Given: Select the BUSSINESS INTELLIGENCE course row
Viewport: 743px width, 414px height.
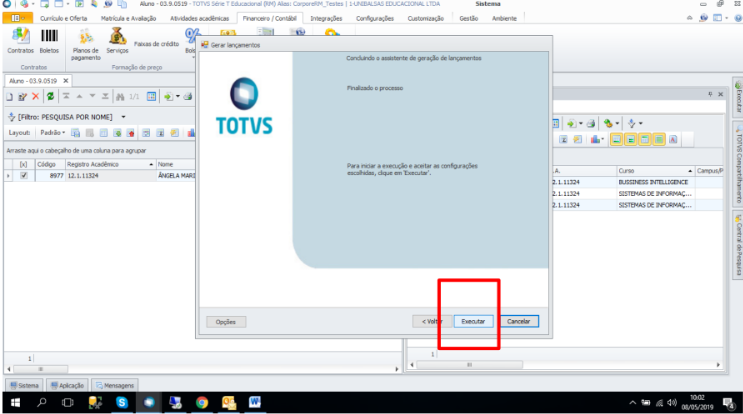Looking at the screenshot, I should click(654, 182).
